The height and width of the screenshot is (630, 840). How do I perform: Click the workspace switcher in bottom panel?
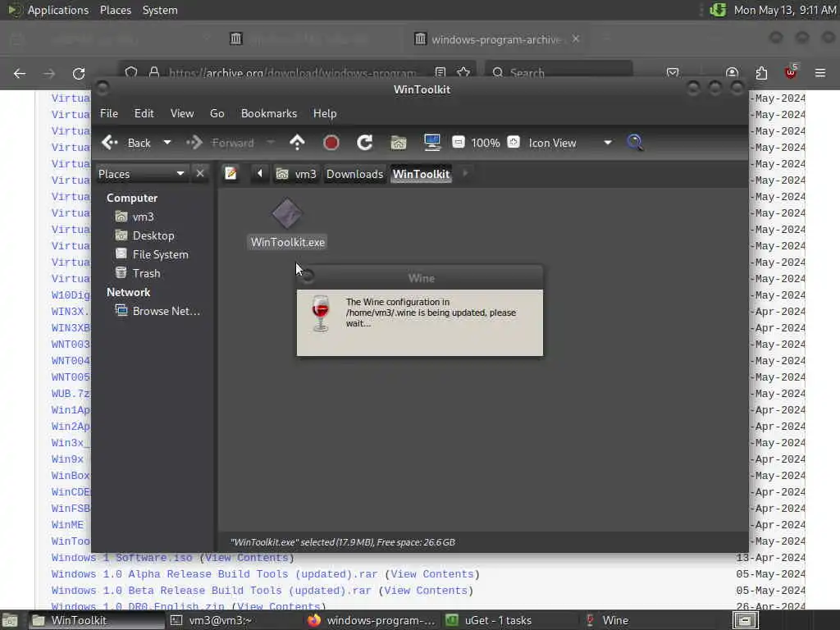pos(745,620)
